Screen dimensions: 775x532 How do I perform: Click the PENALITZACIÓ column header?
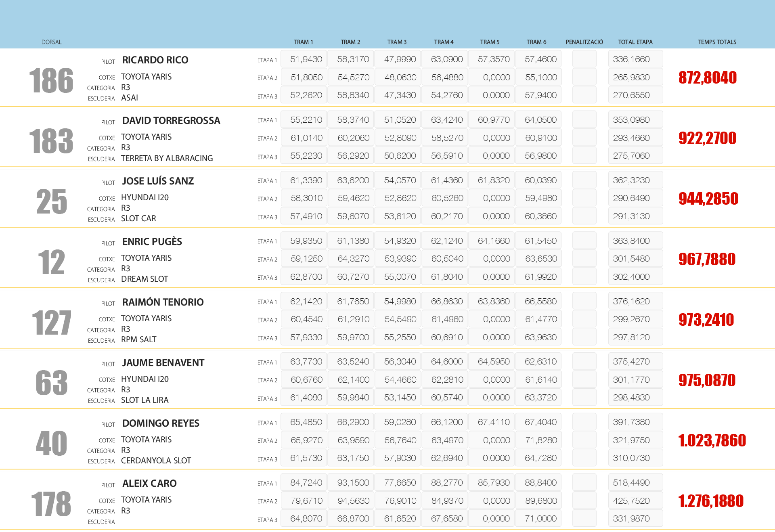(584, 42)
